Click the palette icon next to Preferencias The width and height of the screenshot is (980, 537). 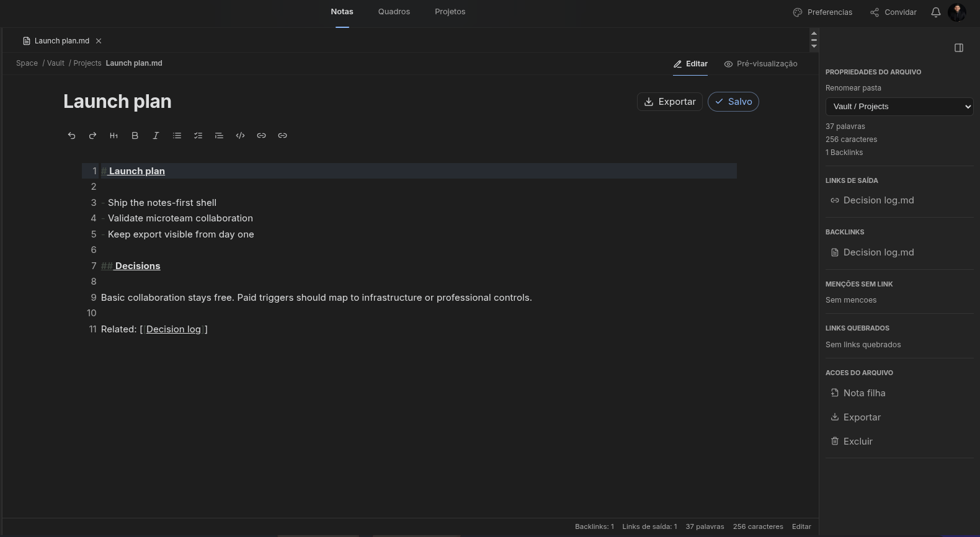pyautogui.click(x=798, y=12)
